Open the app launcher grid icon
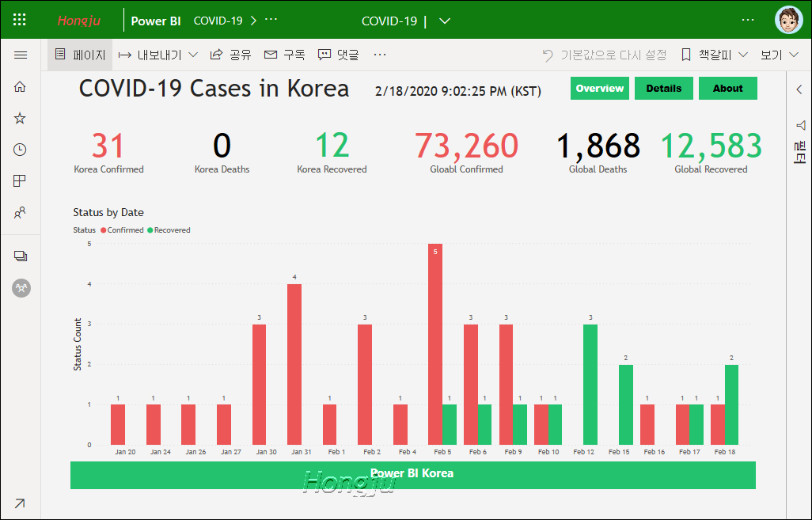The height and width of the screenshot is (520, 812). [19, 20]
